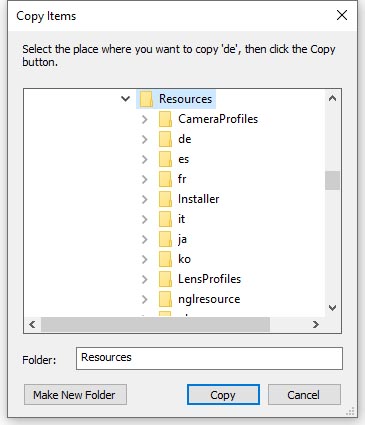Collapse the Resources folder tree

[125, 99]
